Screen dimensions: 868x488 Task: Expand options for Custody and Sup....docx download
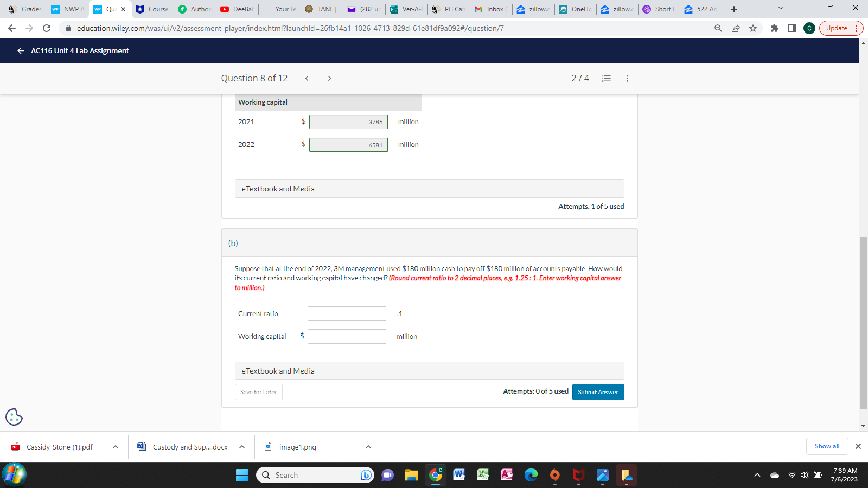click(241, 446)
